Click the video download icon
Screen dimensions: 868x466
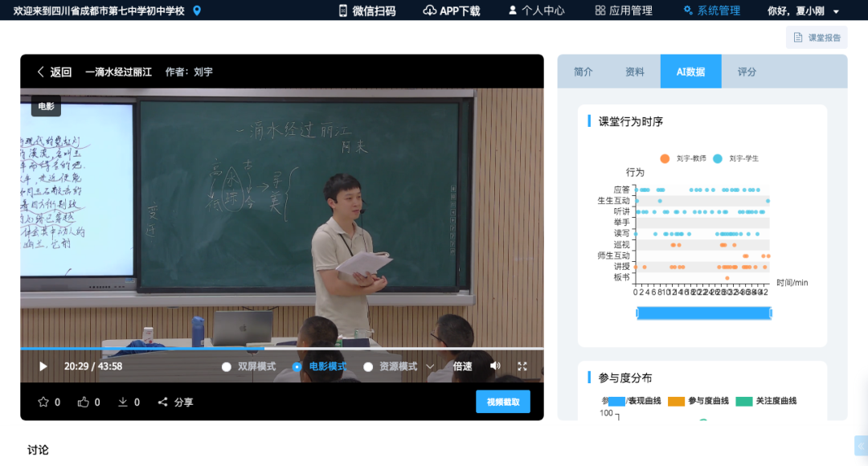(x=121, y=401)
